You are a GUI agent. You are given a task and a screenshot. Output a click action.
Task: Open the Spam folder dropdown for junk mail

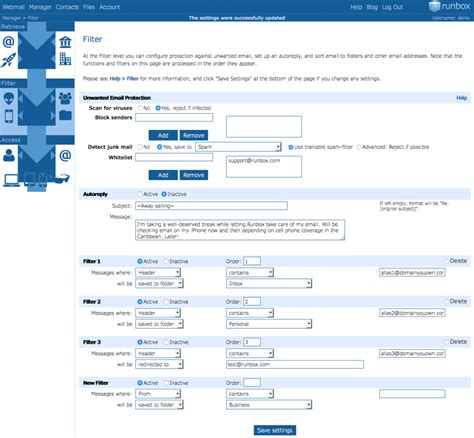coord(238,147)
